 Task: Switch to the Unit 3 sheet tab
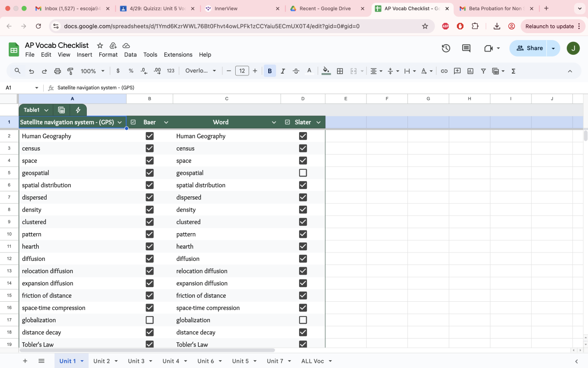(x=136, y=361)
